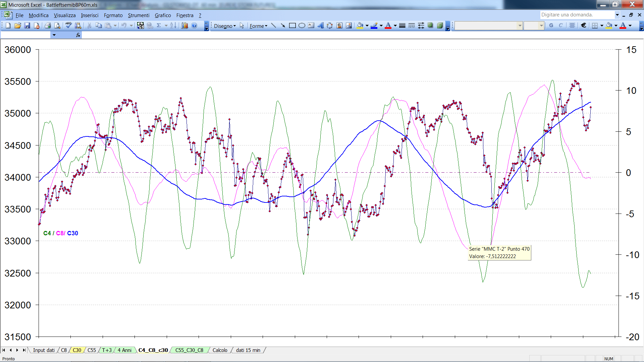This screenshot has width=644, height=362.
Task: Expand the fill color dropdown arrow on the drawing toolbar
Action: click(x=367, y=25)
